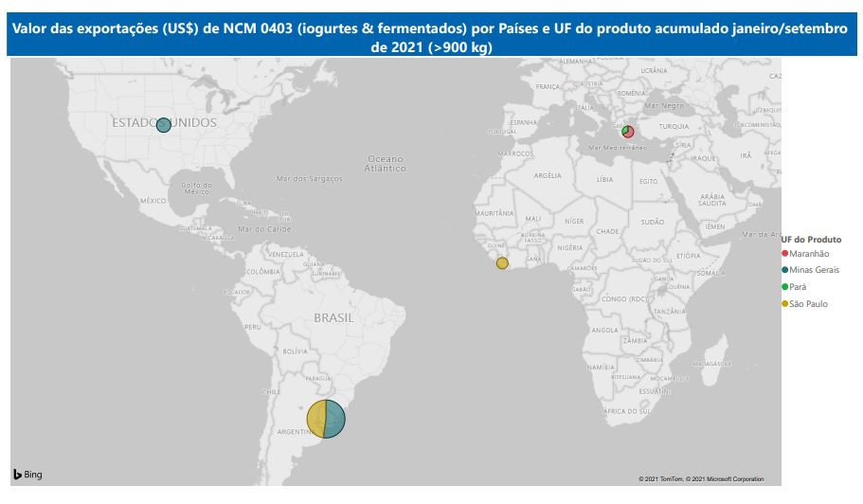Image resolution: width=863 pixels, height=504 pixels.
Task: Click the NIGÉRIA map label
Action: pos(569,247)
